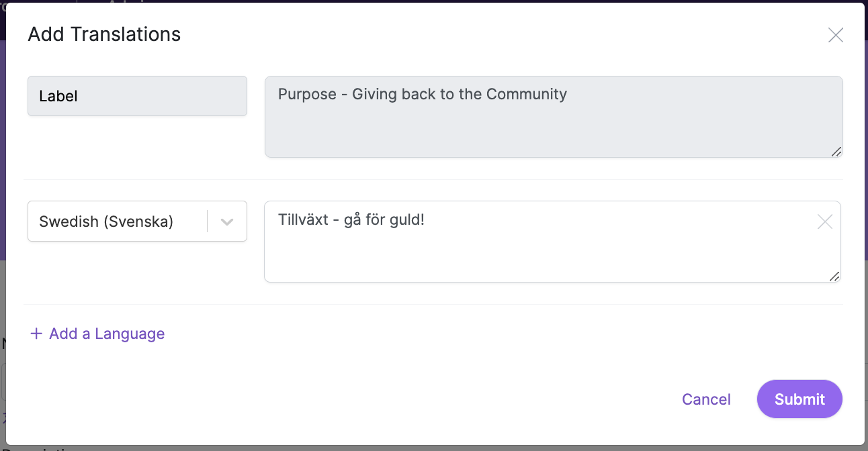Close the Add Translations dialog
Screen dimensions: 868x451
pyautogui.click(x=835, y=35)
